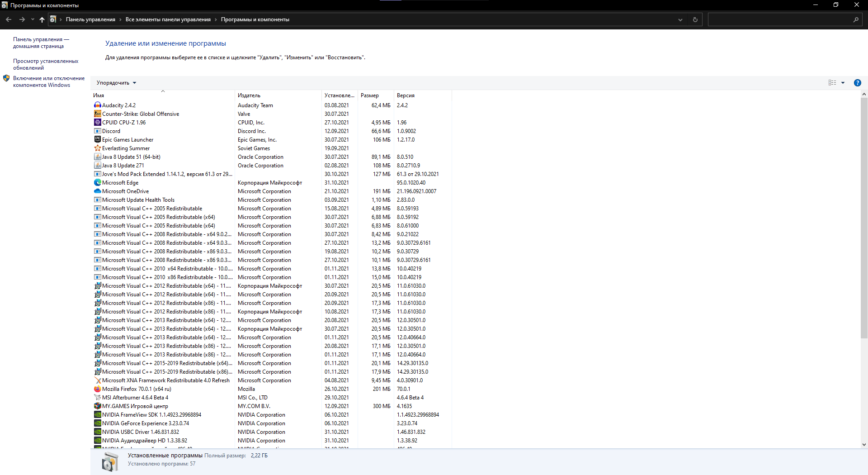Click the Audacity Team publisher cell
Screen dimensions: 868x475
[x=255, y=105]
